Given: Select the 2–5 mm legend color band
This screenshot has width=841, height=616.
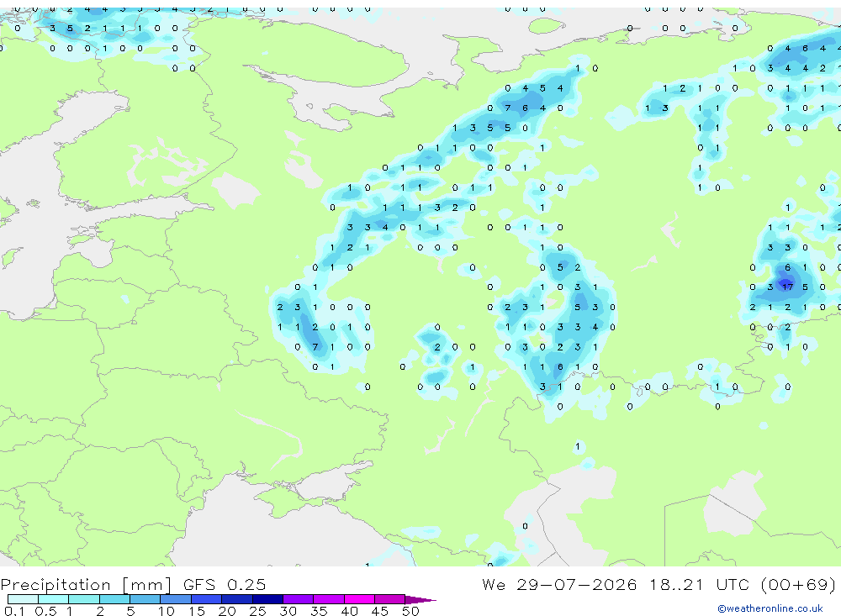Looking at the screenshot, I should (x=114, y=599).
